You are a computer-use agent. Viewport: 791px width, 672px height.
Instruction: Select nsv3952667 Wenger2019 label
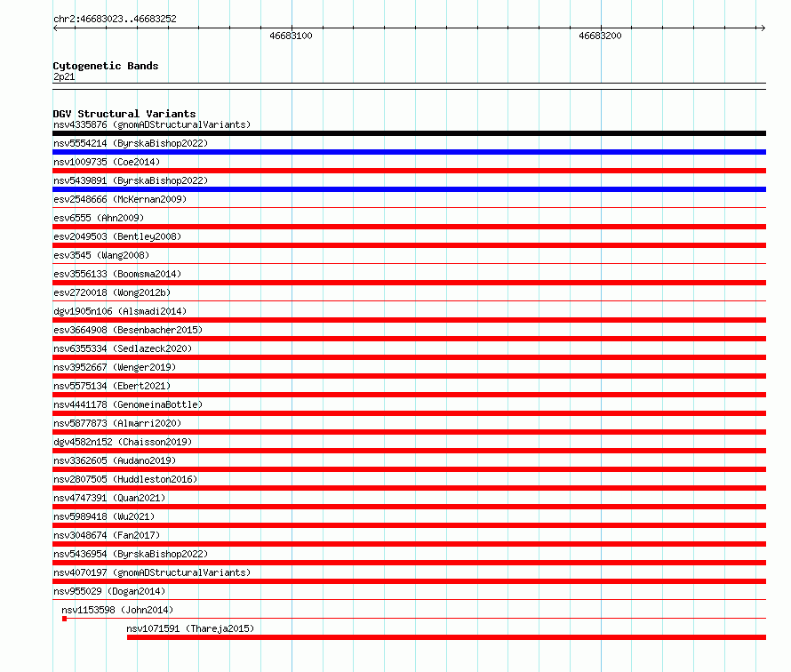coord(115,367)
